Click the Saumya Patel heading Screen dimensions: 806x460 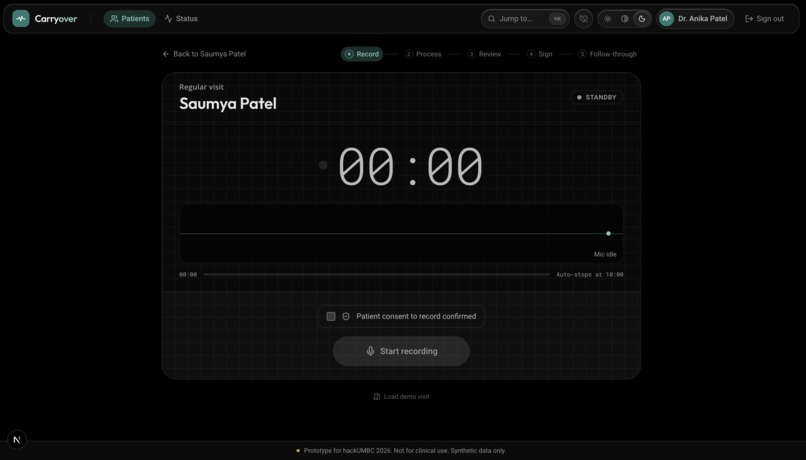[x=228, y=103]
